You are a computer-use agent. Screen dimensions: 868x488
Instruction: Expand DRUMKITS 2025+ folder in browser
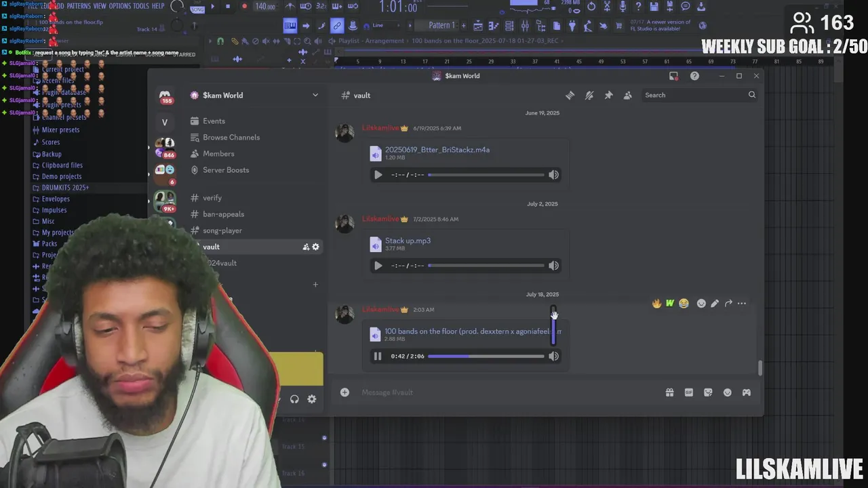(x=65, y=188)
